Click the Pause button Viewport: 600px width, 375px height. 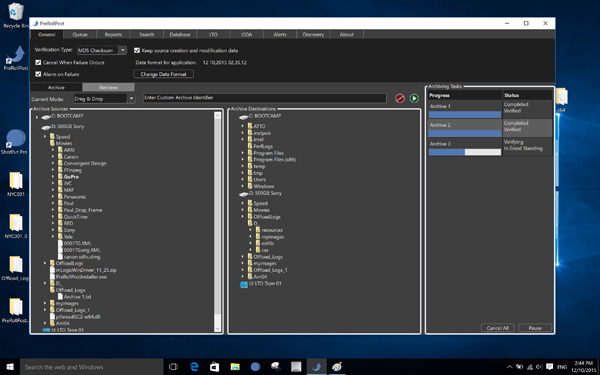[535, 328]
